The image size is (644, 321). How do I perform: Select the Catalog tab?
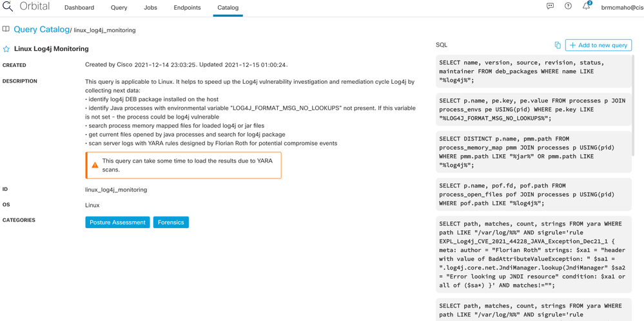[x=228, y=7]
